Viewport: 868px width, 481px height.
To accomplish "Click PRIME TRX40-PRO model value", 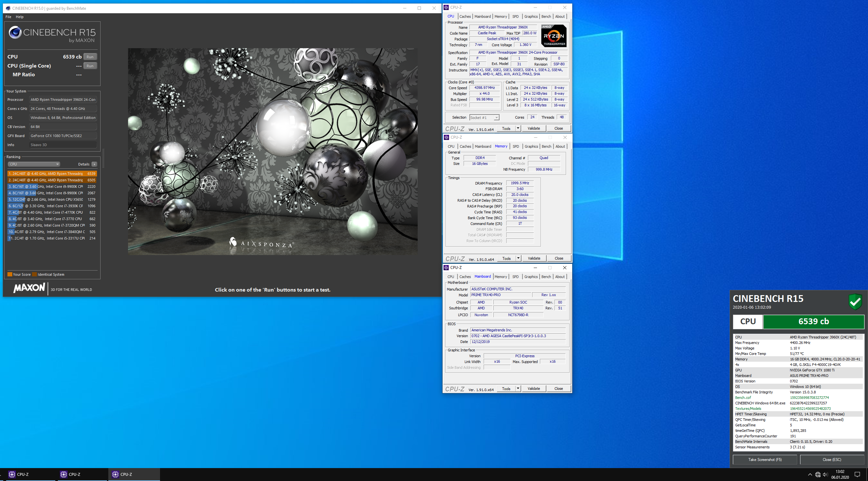I will [x=500, y=295].
